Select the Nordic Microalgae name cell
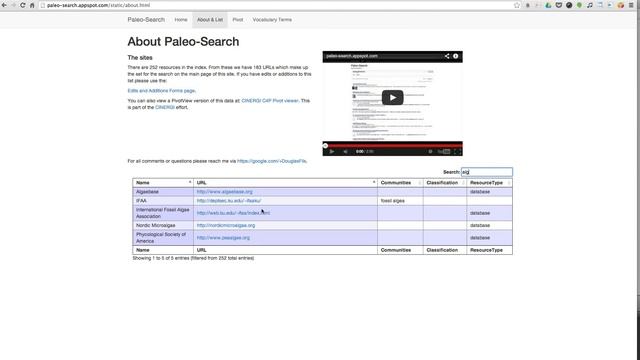 click(163, 225)
